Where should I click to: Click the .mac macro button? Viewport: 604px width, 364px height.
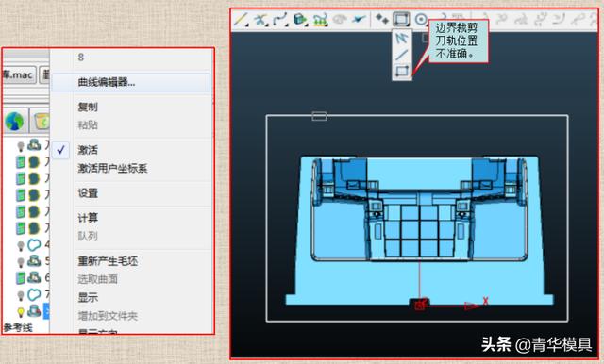pyautogui.click(x=19, y=74)
